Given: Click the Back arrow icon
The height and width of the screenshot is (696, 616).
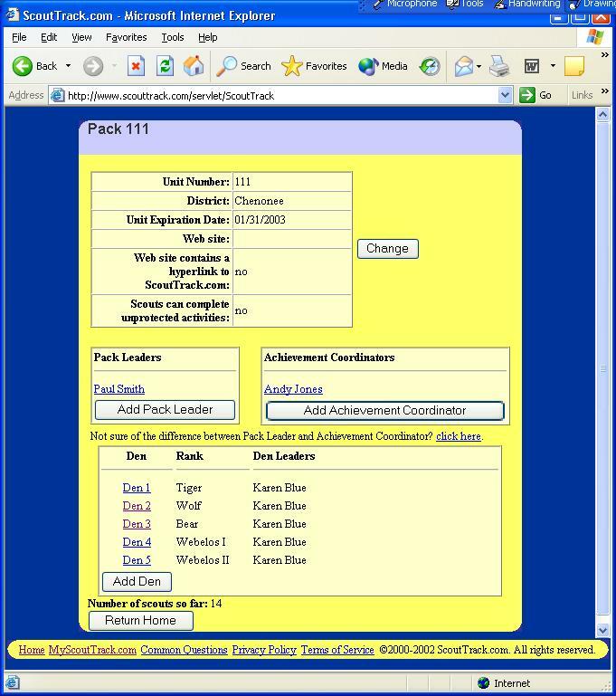Looking at the screenshot, I should [x=23, y=66].
